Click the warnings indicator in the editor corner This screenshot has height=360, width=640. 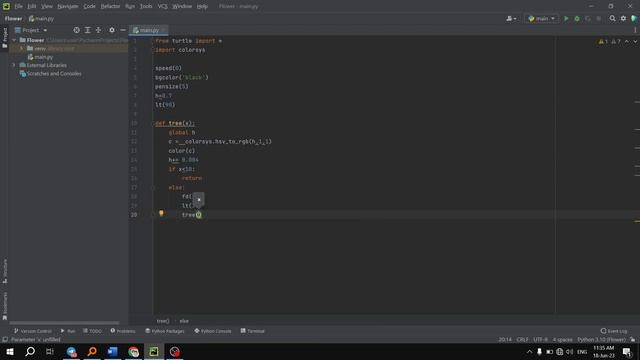610,42
